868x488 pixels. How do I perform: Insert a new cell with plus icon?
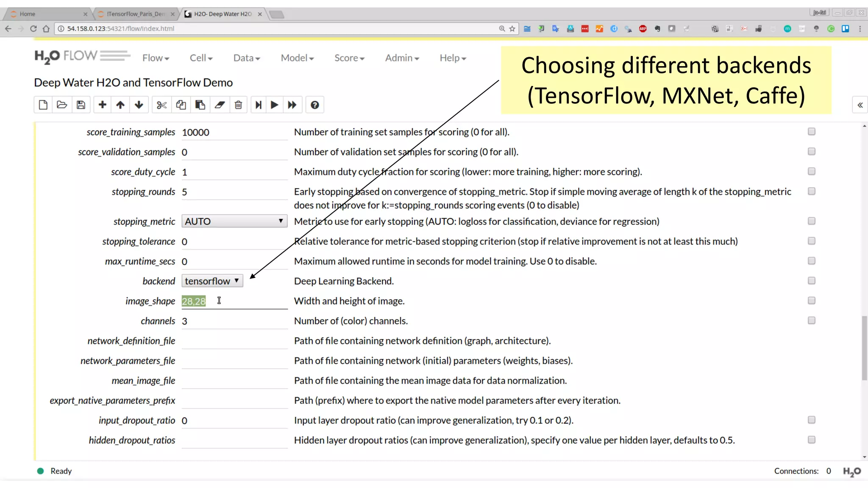point(102,105)
